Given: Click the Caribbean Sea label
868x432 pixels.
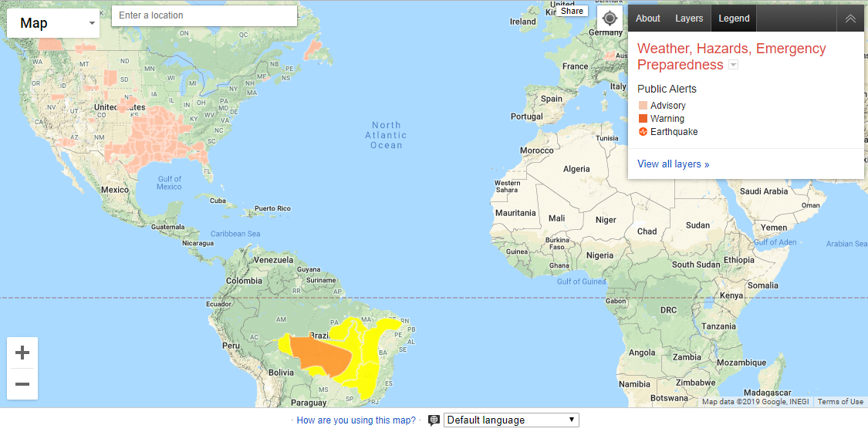Looking at the screenshot, I should (x=235, y=234).
